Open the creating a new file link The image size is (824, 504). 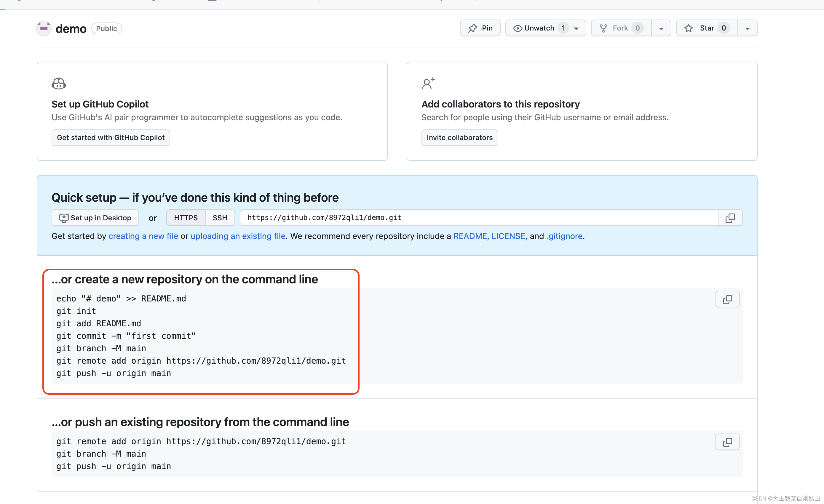pos(143,236)
